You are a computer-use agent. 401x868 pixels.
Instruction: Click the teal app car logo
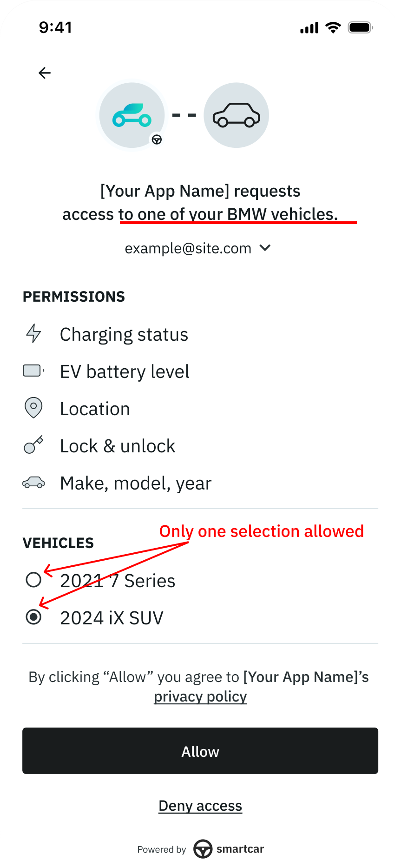tap(132, 115)
